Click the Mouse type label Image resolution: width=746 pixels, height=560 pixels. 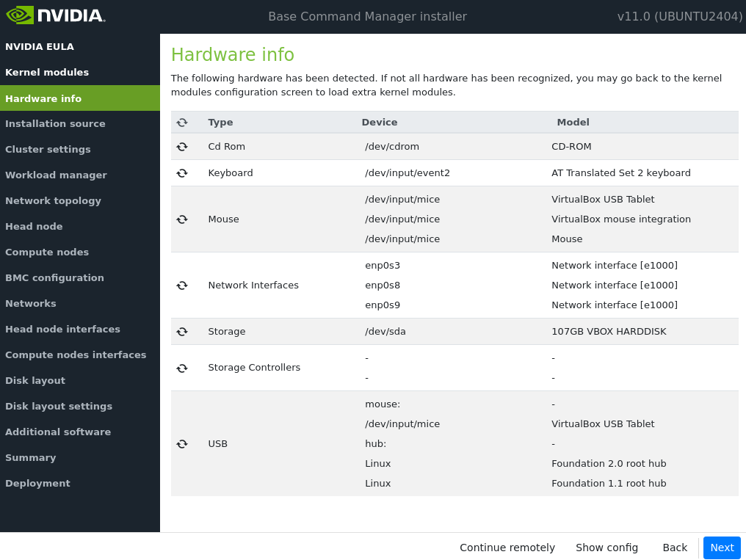tap(224, 219)
